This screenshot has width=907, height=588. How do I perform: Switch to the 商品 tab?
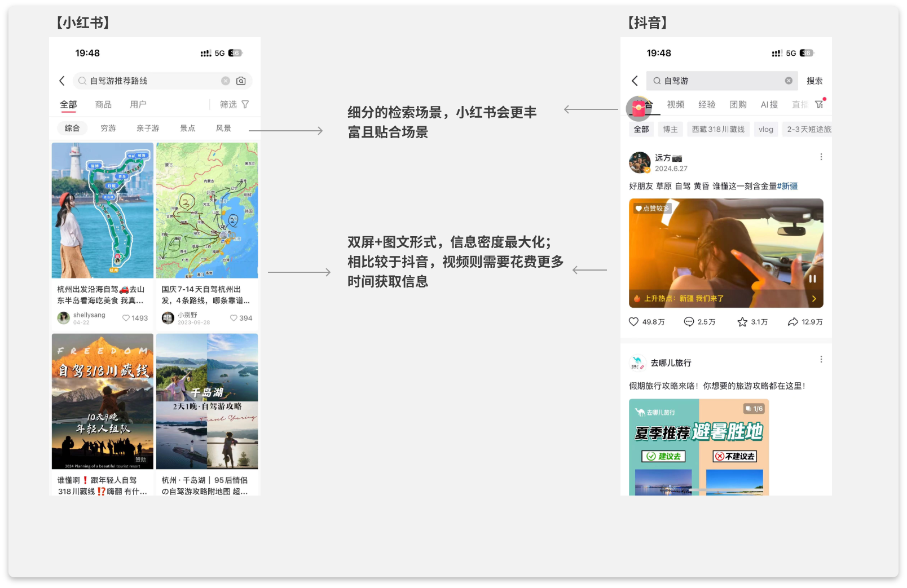pyautogui.click(x=103, y=104)
